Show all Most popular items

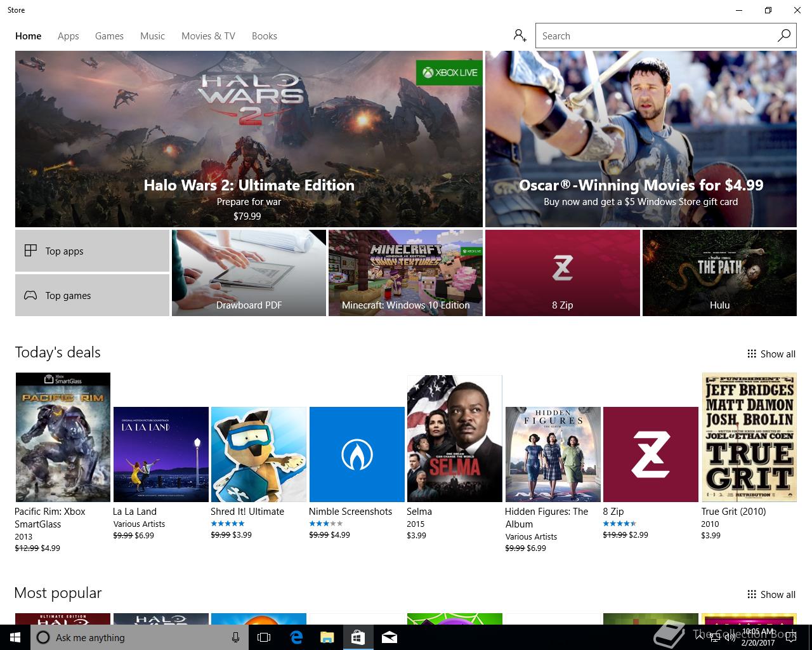click(771, 594)
